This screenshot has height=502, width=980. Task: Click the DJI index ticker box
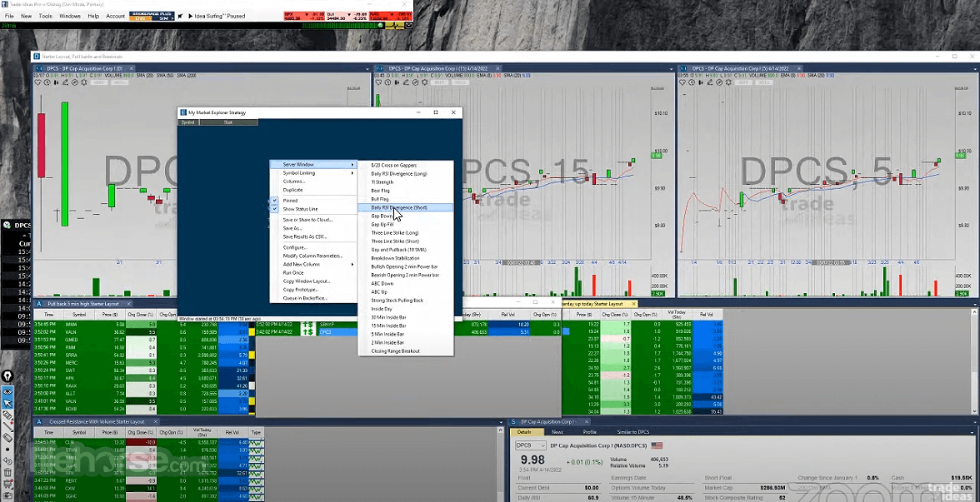click(347, 16)
